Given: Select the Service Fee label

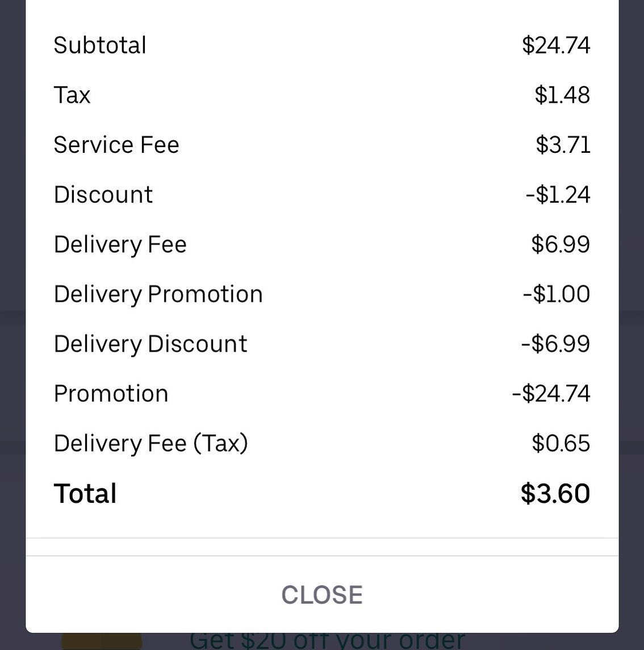Looking at the screenshot, I should [116, 145].
